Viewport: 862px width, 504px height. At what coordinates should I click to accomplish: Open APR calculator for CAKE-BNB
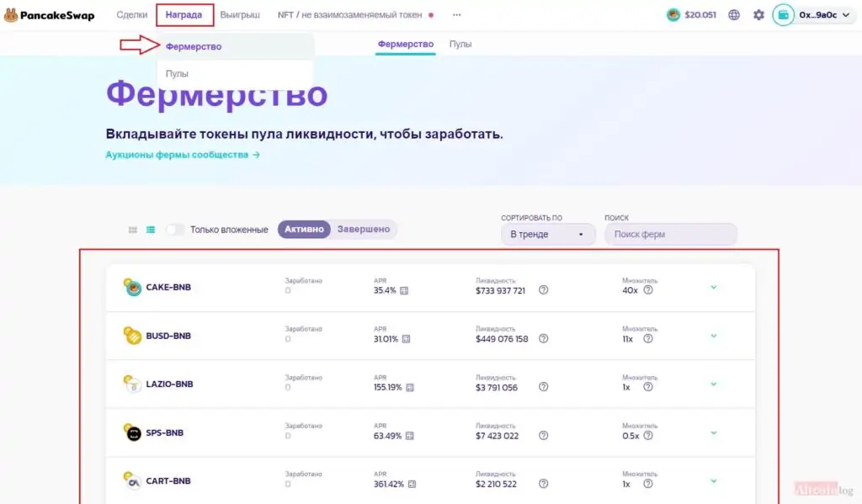[404, 291]
